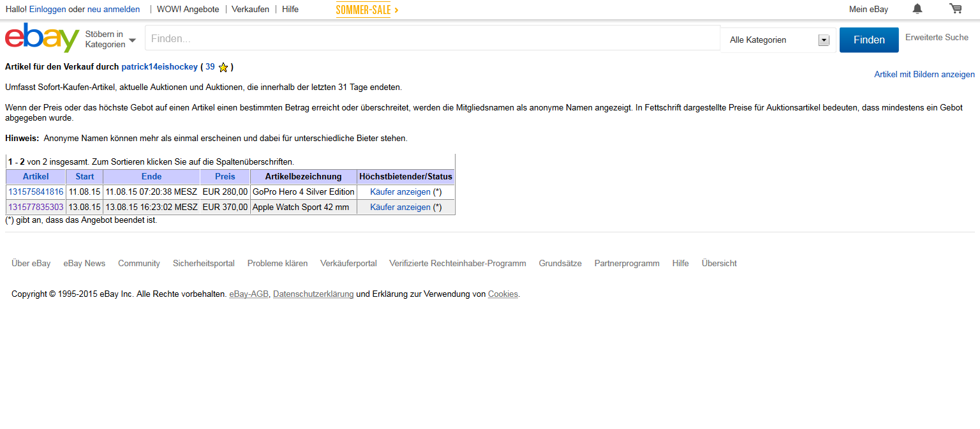Open the Verkaufen menu item
This screenshot has width=980, height=429.
point(250,10)
